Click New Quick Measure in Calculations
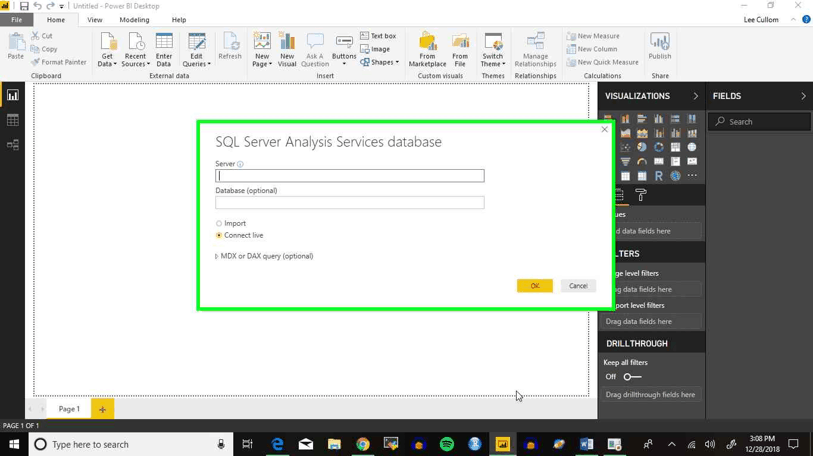 (x=602, y=62)
